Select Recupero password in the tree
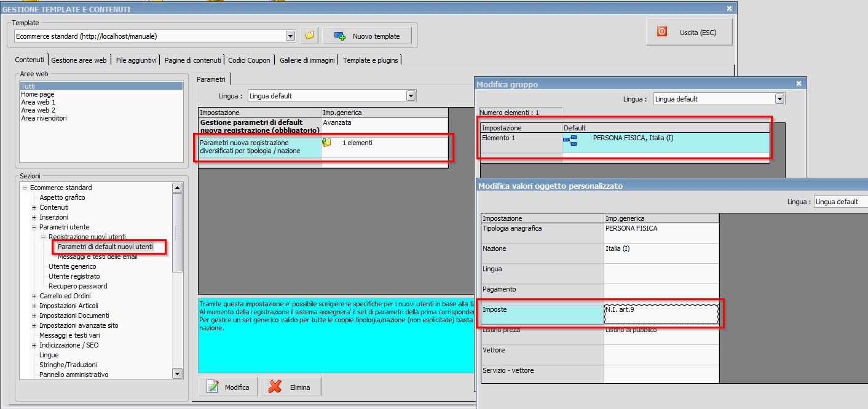Viewport: 868px width, 409px height. click(x=78, y=286)
